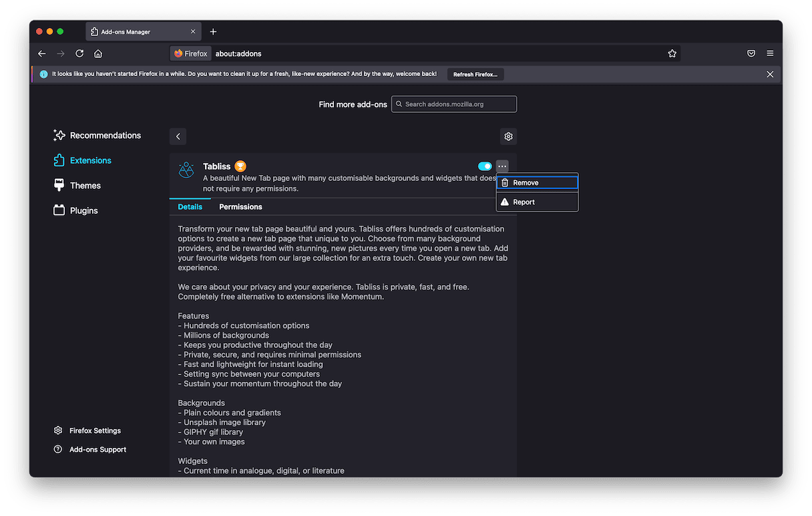
Task: Dismiss the refresh Firefox notification bar
Action: (770, 74)
